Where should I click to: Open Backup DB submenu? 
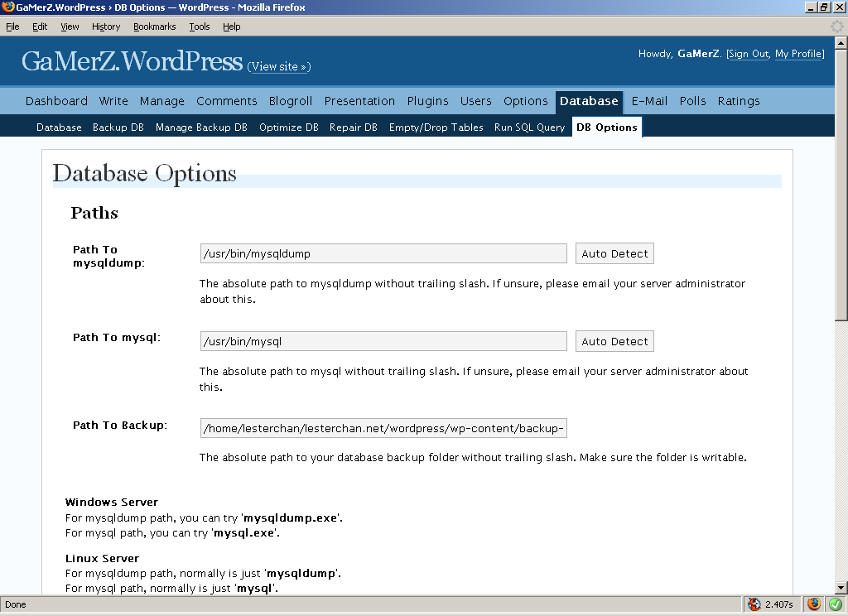tap(118, 128)
